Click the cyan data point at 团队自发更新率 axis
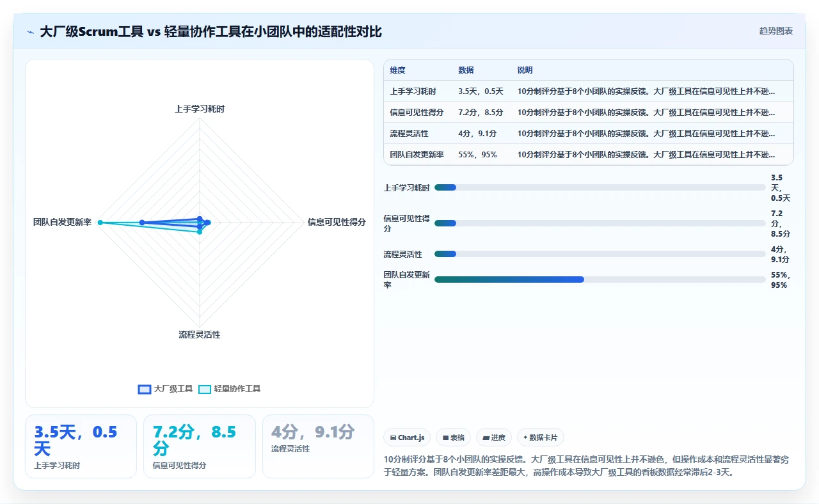The image size is (819, 504). (x=100, y=223)
